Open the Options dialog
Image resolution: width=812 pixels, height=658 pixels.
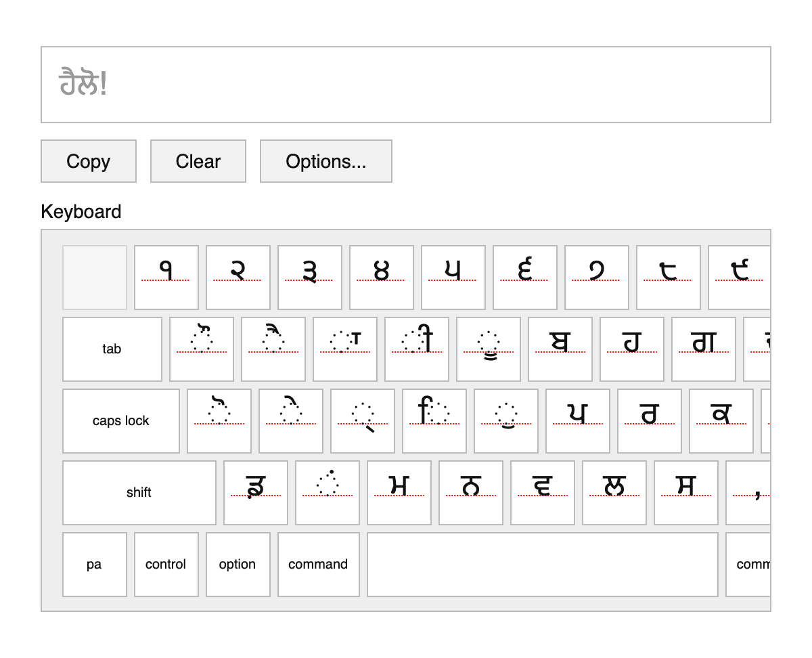325,161
